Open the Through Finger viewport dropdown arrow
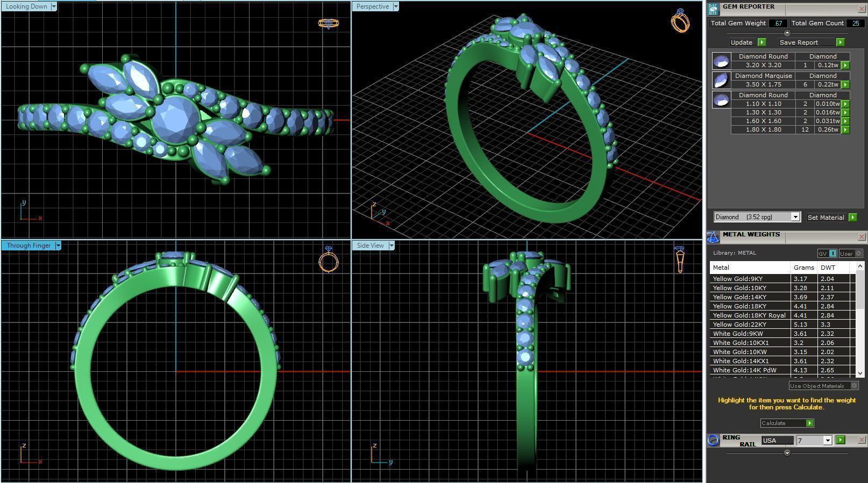 tap(58, 246)
